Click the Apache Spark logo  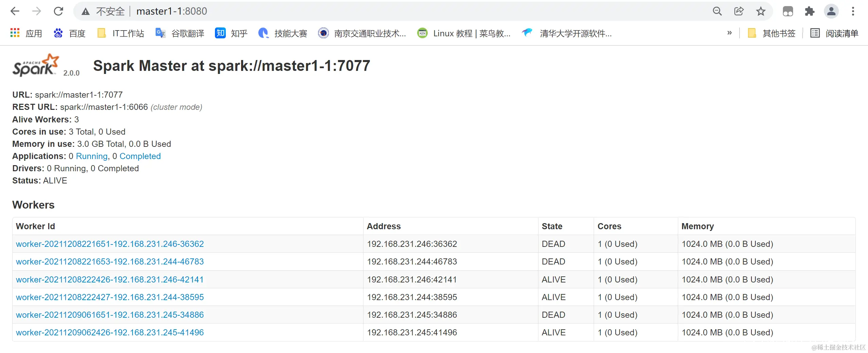point(36,65)
